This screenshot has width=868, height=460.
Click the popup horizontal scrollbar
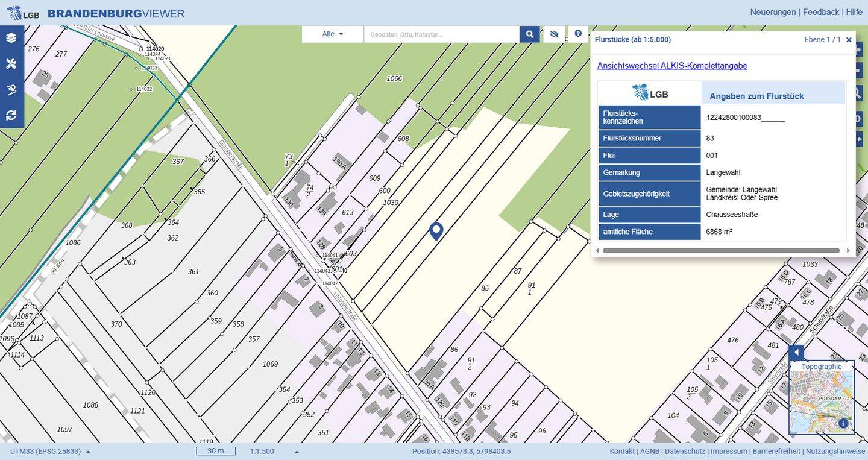click(720, 250)
